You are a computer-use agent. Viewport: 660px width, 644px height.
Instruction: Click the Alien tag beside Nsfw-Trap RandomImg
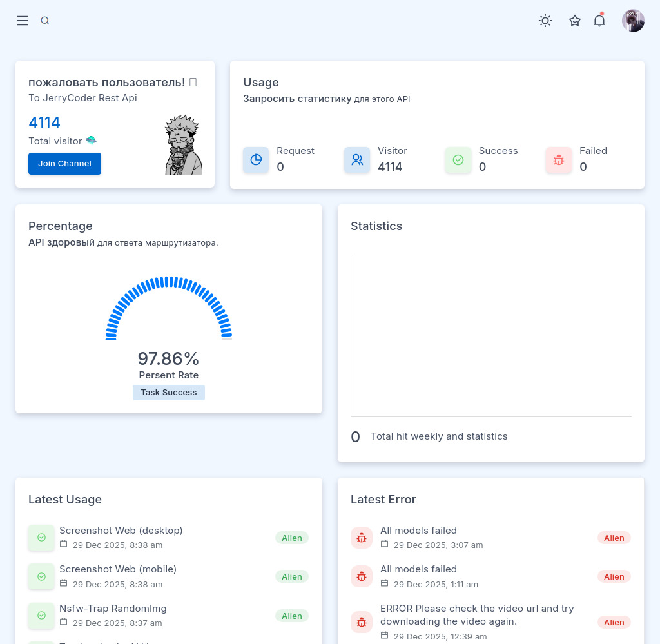coord(292,616)
